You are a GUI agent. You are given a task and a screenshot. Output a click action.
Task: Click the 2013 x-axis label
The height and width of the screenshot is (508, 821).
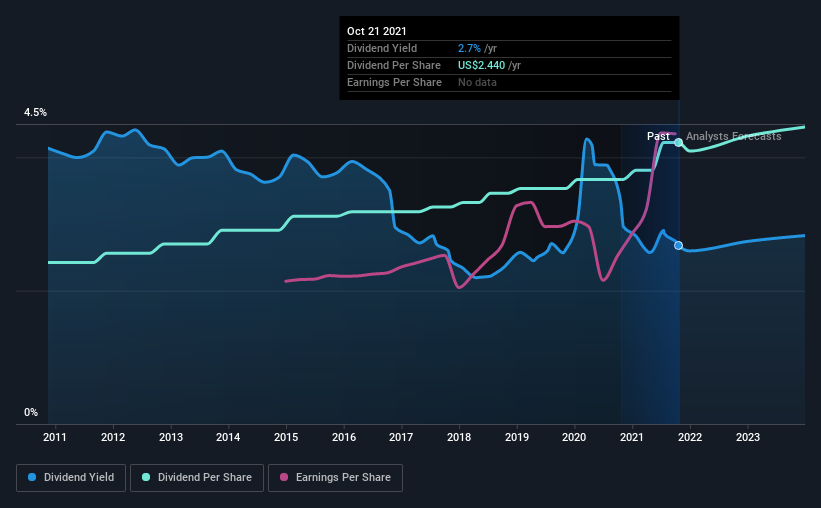pyautogui.click(x=171, y=437)
